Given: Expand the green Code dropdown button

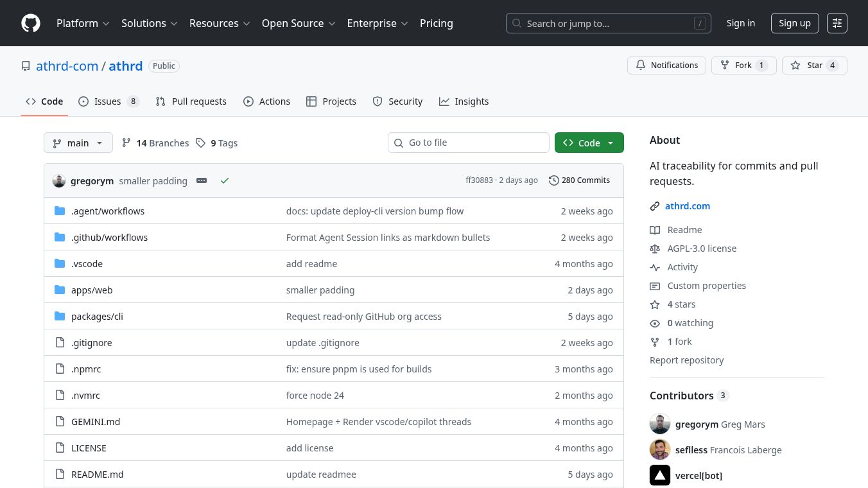Looking at the screenshot, I should click(x=589, y=143).
